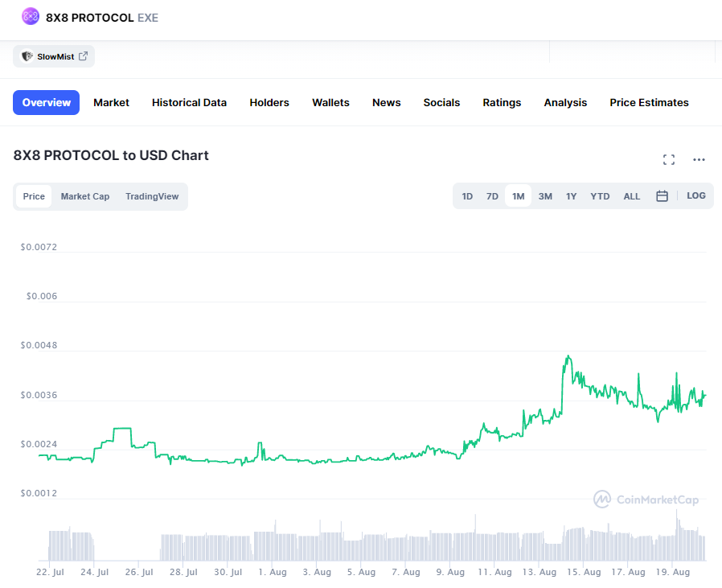Click the 26. Jul date label
The image size is (722, 588).
(139, 572)
